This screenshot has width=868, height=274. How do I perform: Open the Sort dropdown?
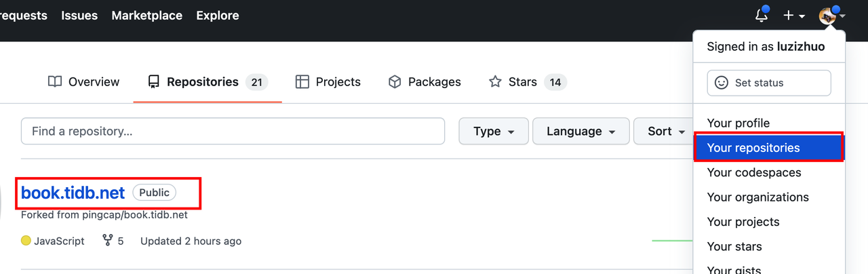(665, 132)
